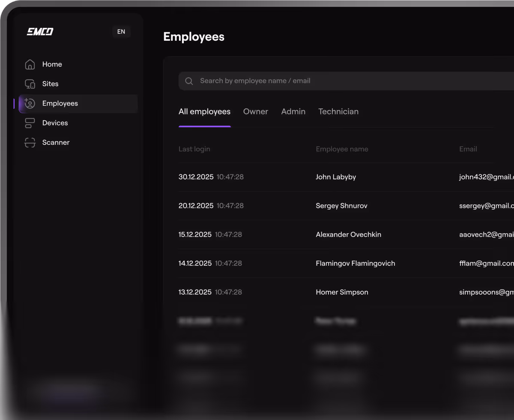
Task: Click the 15.12.2025 last login date
Action: [195, 234]
